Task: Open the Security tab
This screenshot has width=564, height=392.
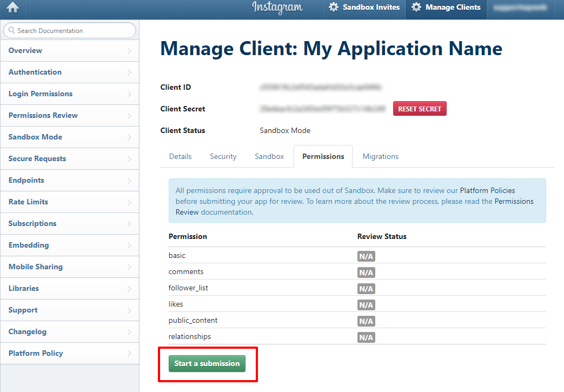Action: coord(223,156)
